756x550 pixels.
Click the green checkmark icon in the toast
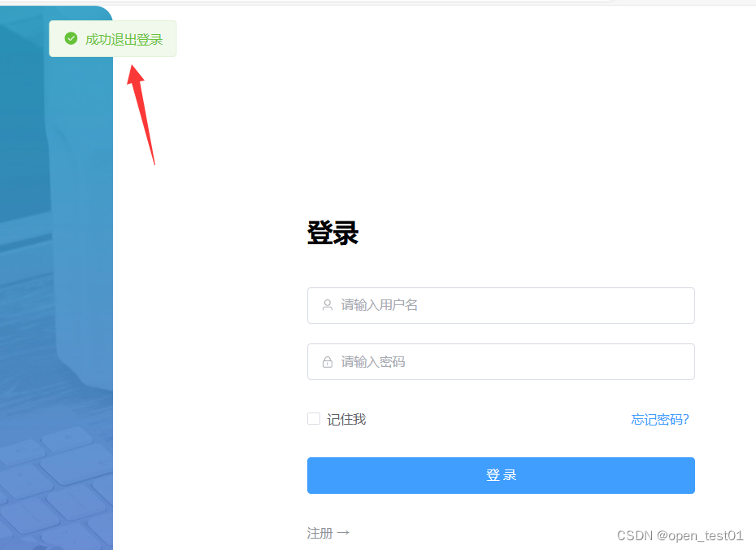tap(72, 38)
